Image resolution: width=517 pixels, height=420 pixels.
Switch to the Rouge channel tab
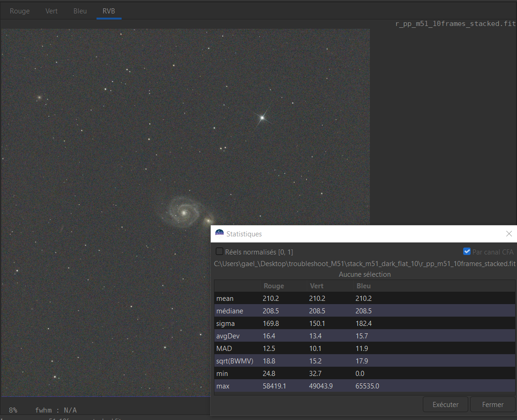[x=19, y=11]
